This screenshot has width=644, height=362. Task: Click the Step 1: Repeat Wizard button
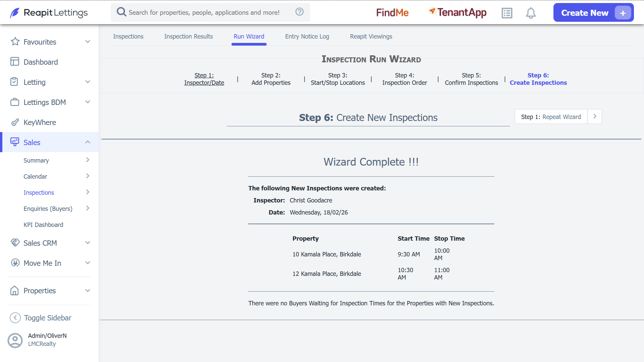pyautogui.click(x=551, y=117)
